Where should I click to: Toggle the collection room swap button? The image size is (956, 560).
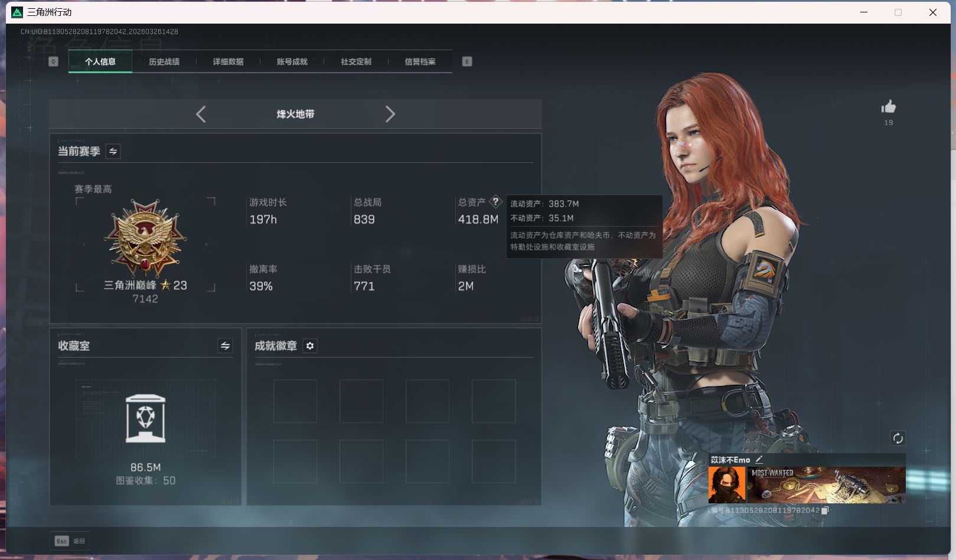[225, 346]
